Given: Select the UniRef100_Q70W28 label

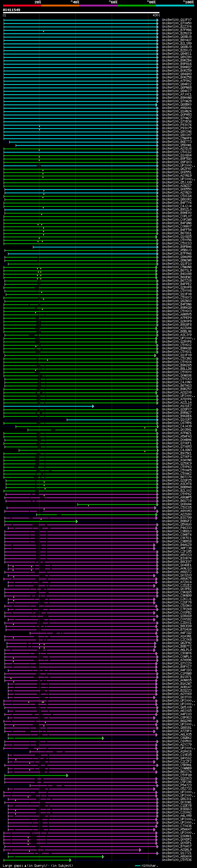Looking at the screenshot, I should click(x=176, y=101).
